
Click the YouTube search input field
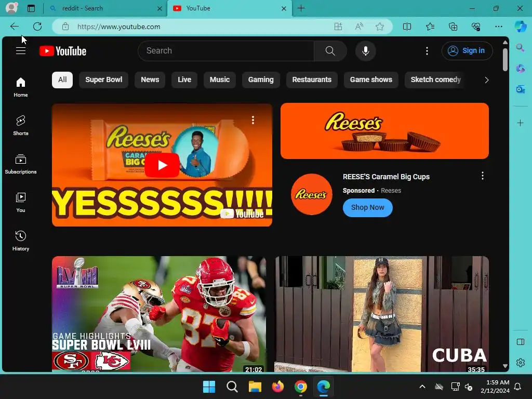(x=225, y=51)
